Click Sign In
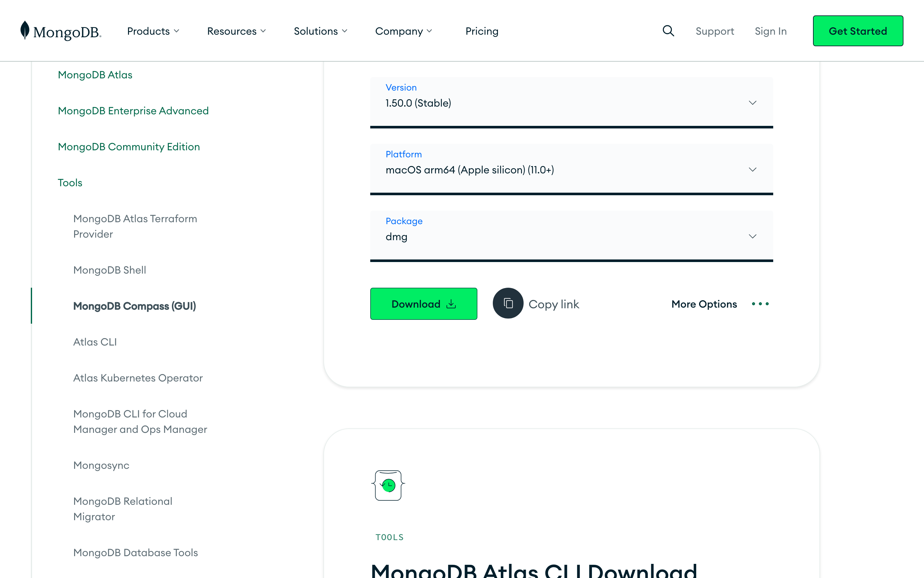924x578 pixels. coord(771,31)
